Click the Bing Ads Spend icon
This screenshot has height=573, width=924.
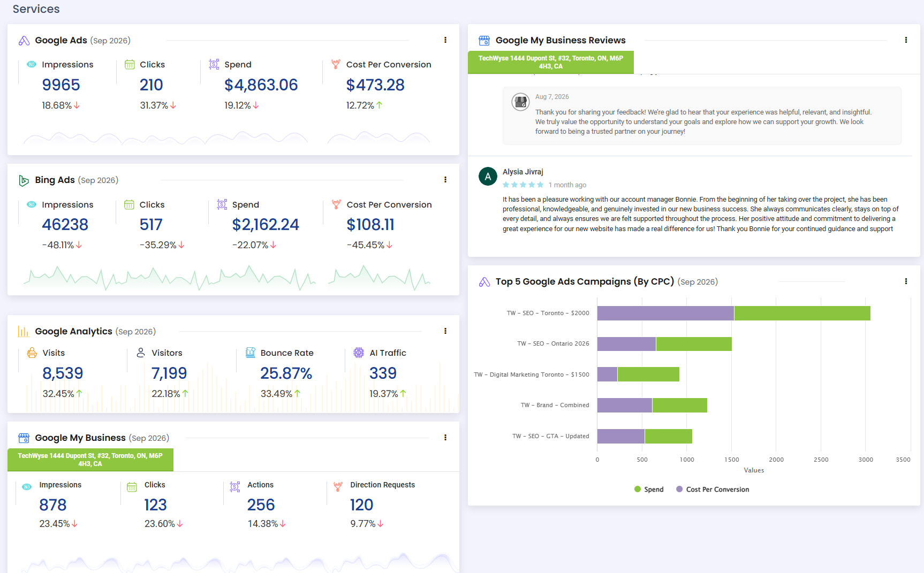[222, 204]
